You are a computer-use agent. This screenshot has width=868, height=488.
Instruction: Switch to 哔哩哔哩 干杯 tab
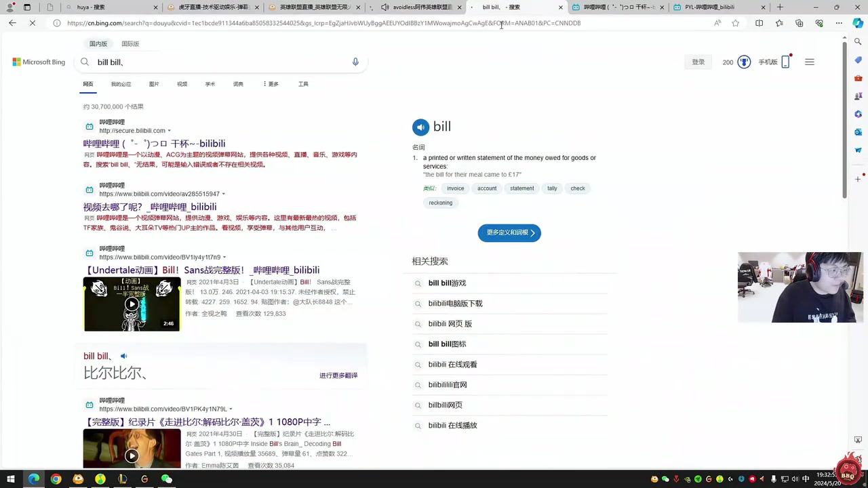coord(619,7)
